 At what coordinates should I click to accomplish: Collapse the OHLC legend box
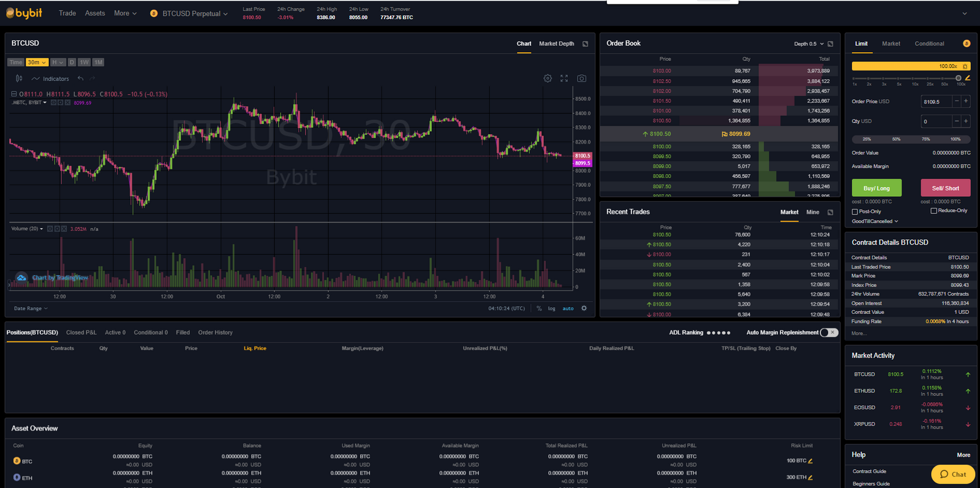point(13,94)
